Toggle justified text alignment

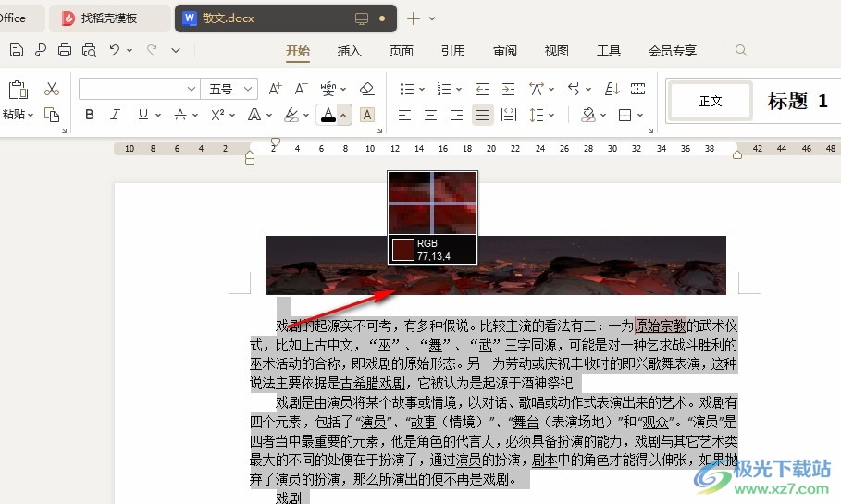482,115
